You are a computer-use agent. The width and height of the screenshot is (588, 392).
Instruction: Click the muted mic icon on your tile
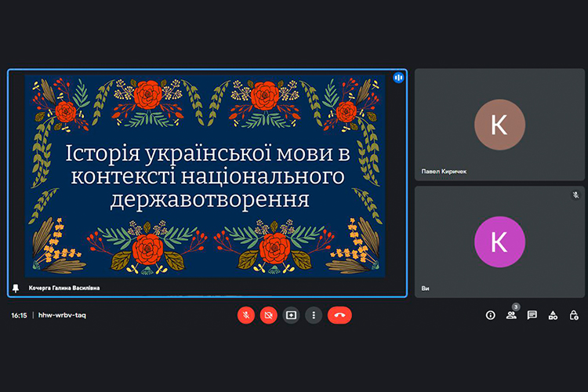(x=575, y=194)
